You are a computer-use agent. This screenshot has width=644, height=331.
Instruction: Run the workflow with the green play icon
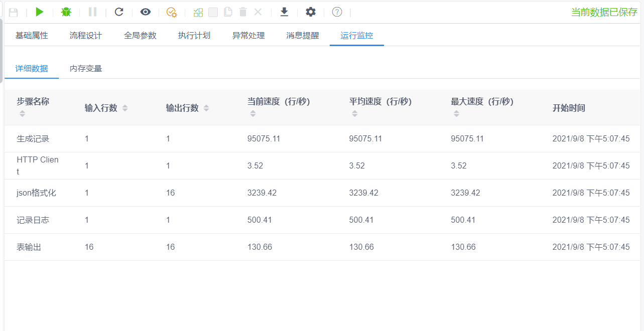click(x=40, y=12)
